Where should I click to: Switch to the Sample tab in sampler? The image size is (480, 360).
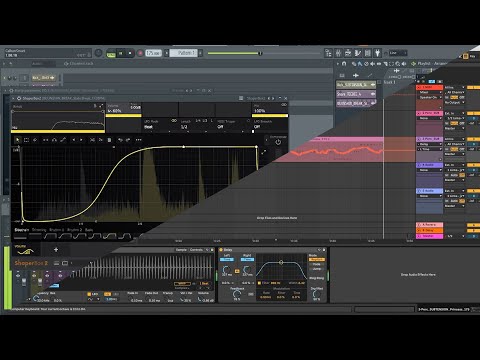tap(181, 250)
